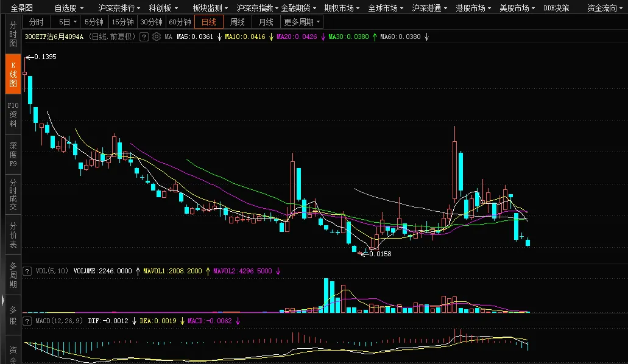Click the magenta MA20:0.0426 value

point(297,37)
